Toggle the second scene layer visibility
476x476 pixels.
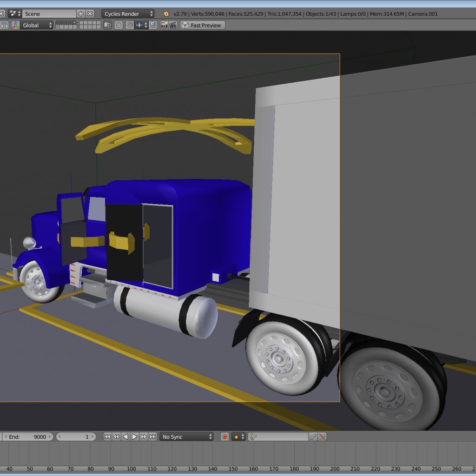(61, 23)
